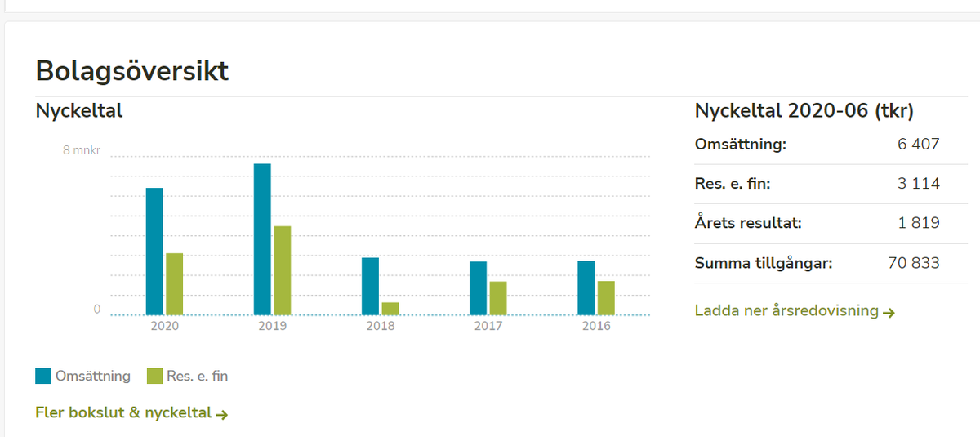Click the 2017 axis label
This screenshot has height=437, width=980.
488,326
